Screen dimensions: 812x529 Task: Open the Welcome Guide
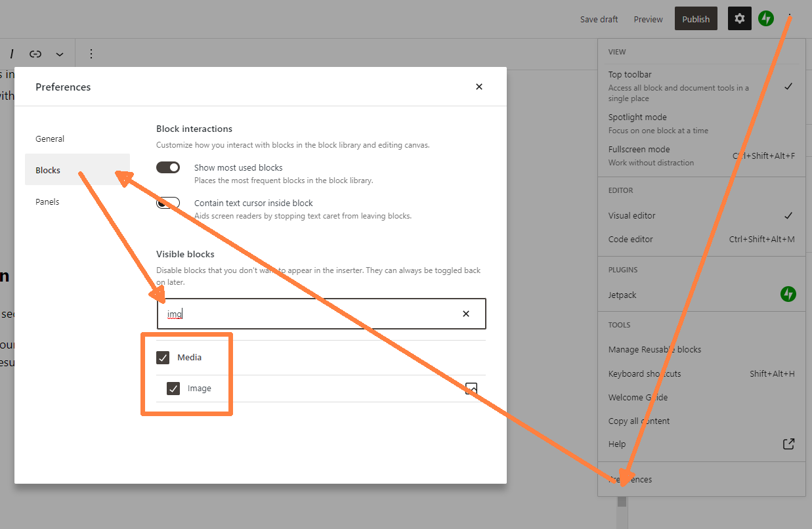(701, 397)
